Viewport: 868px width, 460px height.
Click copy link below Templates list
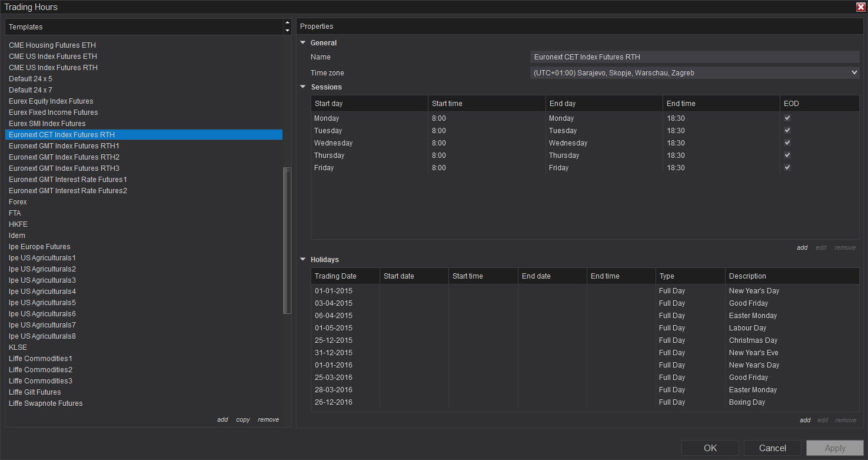(242, 420)
